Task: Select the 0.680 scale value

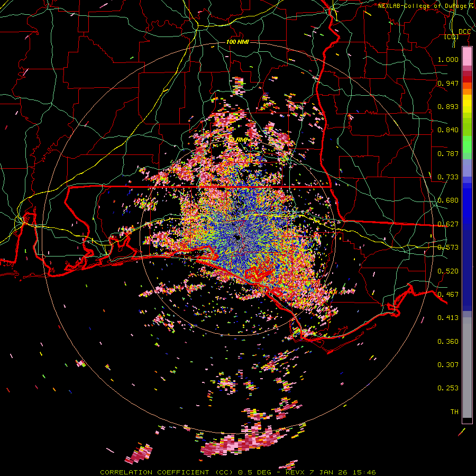Action: click(448, 200)
